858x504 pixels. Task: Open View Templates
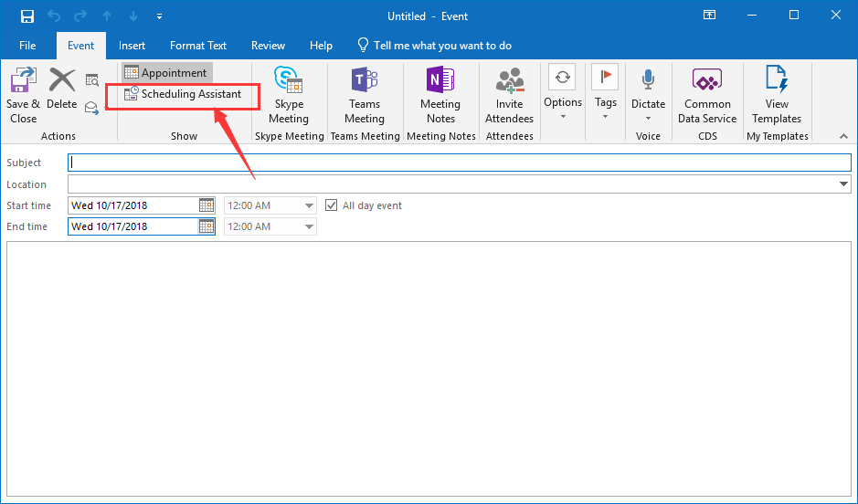pyautogui.click(x=776, y=82)
